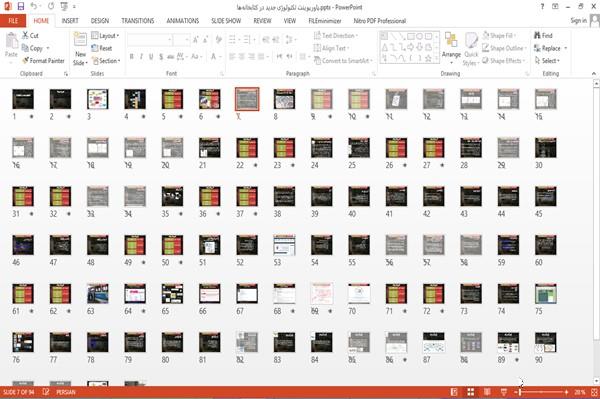Insert a New Slide

(80, 49)
